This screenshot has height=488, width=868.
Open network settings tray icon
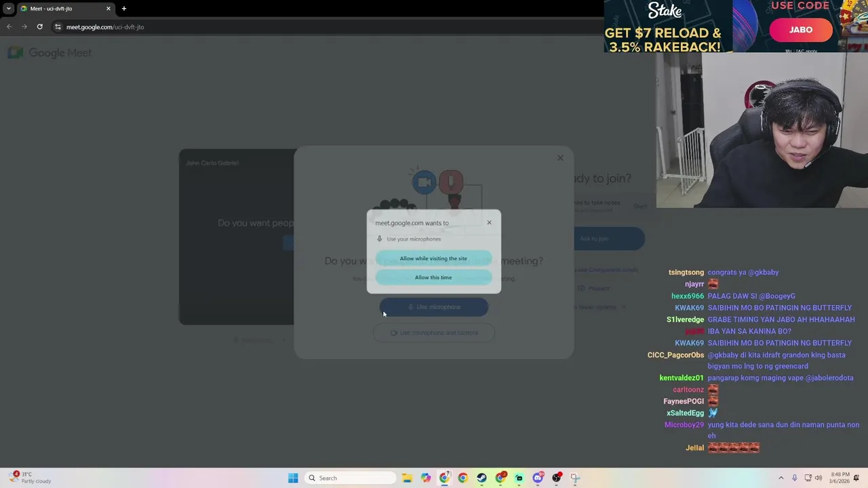pos(808,478)
